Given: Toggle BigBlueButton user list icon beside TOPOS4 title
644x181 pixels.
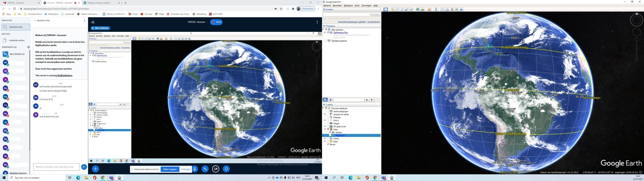Looking at the screenshot, I should click(93, 22).
